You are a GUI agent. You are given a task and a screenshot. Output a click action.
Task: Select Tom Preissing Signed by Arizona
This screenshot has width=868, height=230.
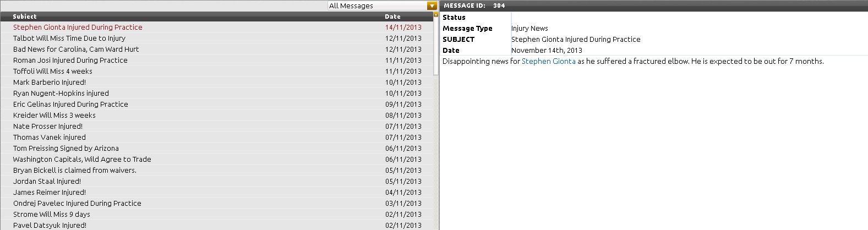click(66, 148)
